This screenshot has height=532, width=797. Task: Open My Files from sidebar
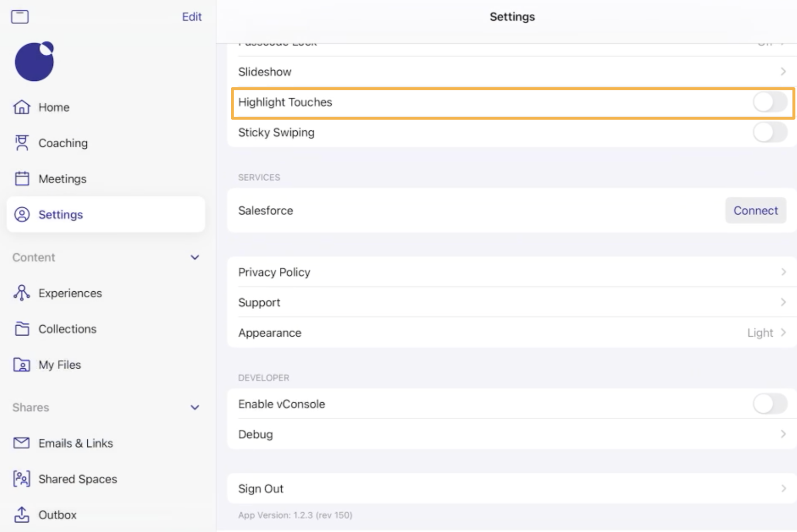pos(60,365)
